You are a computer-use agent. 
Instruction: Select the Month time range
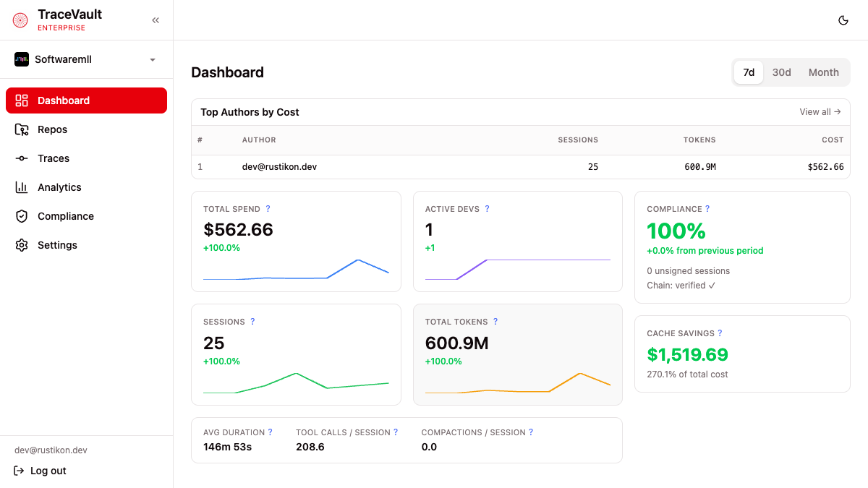pyautogui.click(x=824, y=72)
